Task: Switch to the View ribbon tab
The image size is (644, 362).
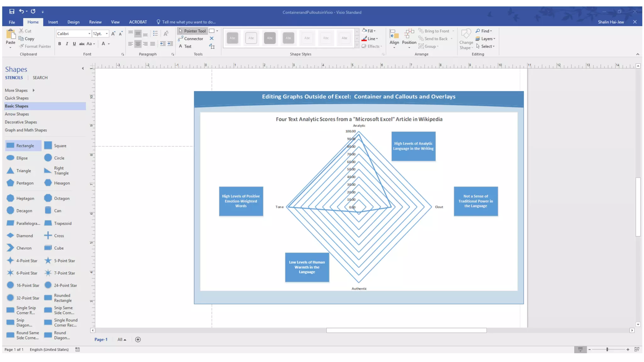Action: point(115,22)
